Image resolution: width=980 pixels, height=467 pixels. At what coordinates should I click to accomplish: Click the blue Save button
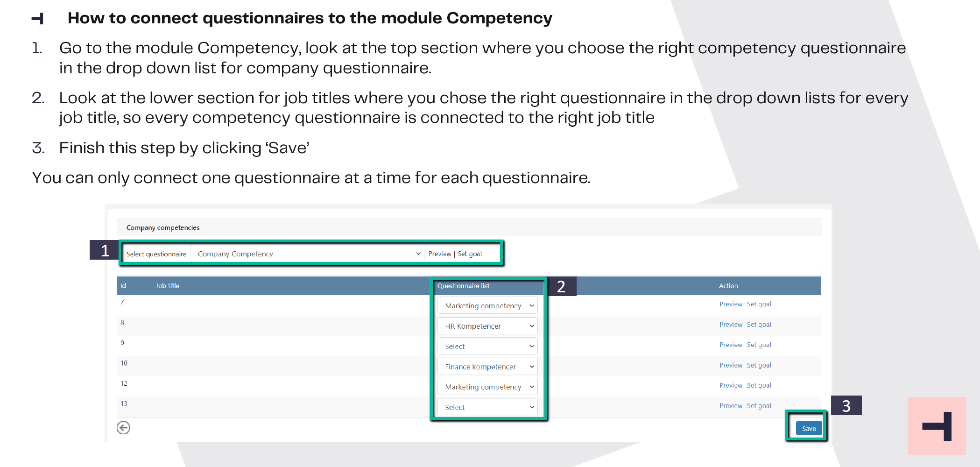point(809,428)
